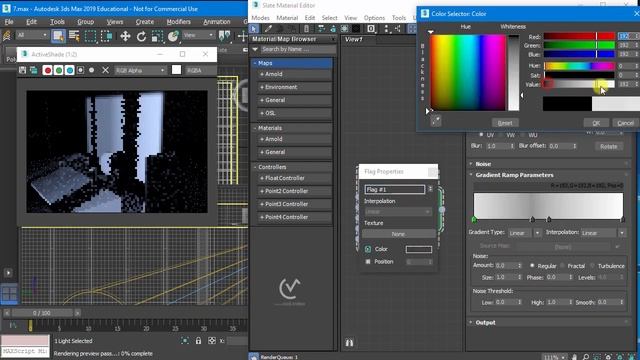Toggle Window/Crossing selection mode
Screen dimensions: 640x360
107,36
